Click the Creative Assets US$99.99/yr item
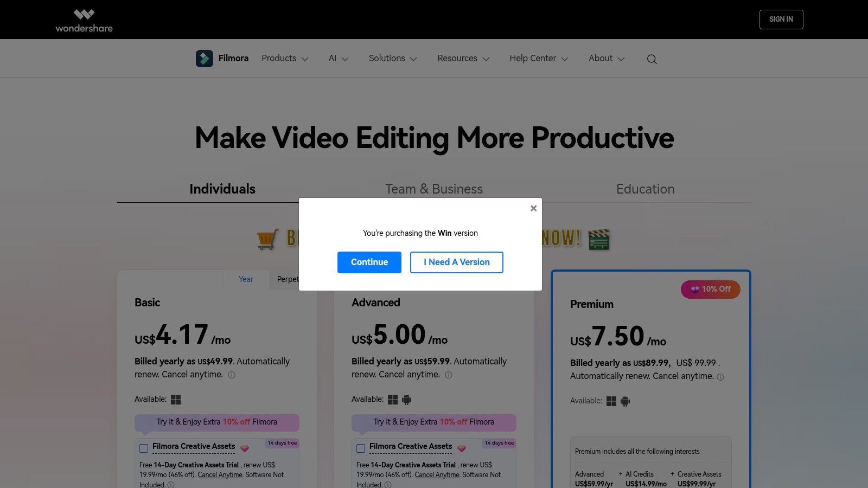This screenshot has width=868, height=488. [x=699, y=479]
